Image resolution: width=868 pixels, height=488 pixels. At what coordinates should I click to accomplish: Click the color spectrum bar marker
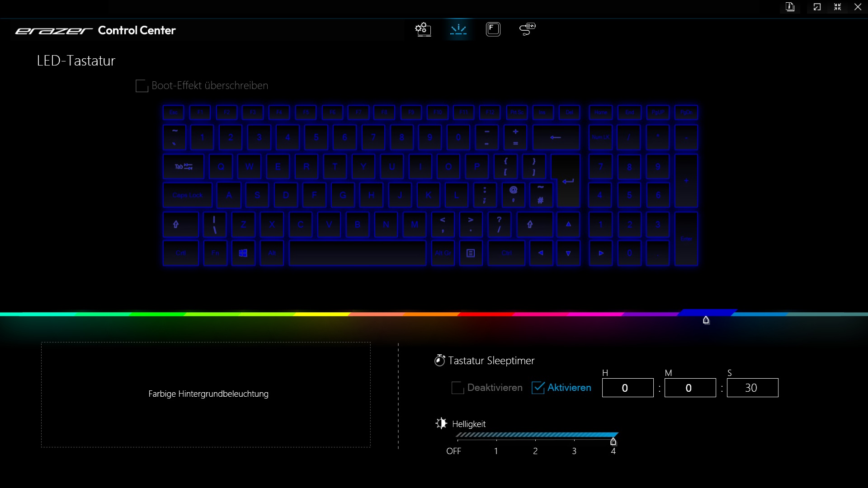point(706,320)
